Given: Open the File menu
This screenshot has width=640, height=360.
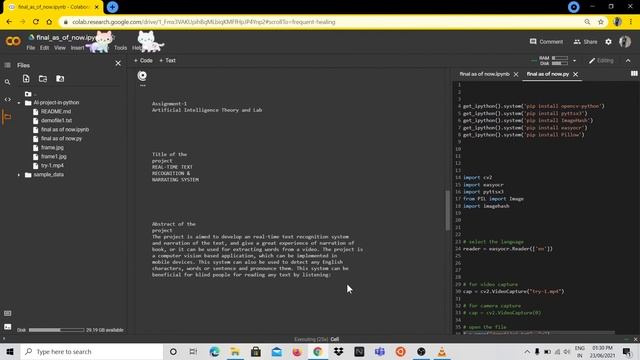Looking at the screenshot, I should pos(31,48).
